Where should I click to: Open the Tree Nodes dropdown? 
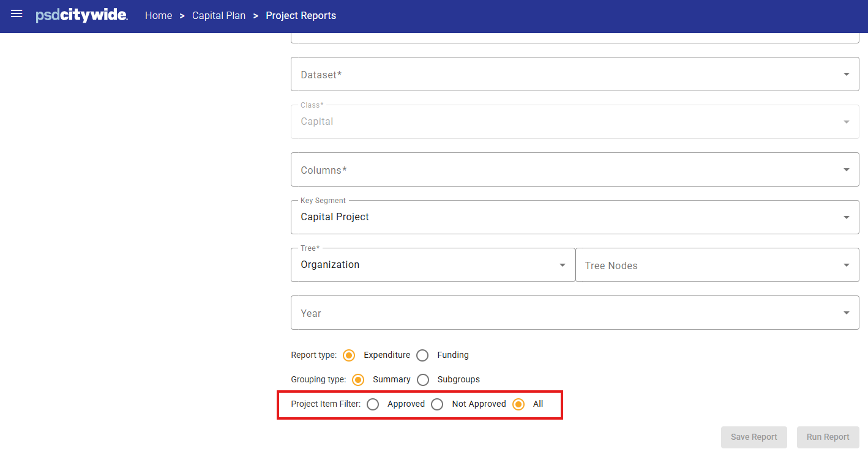[717, 265]
